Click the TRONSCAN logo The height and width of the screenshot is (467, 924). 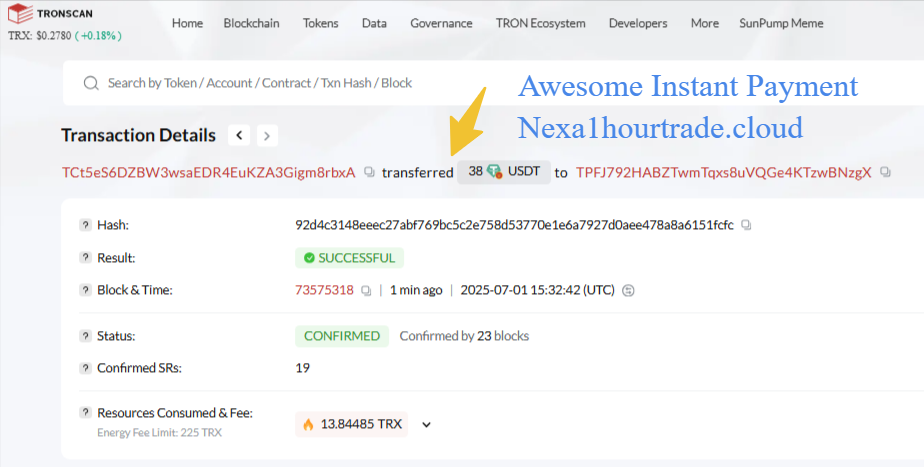(50, 13)
